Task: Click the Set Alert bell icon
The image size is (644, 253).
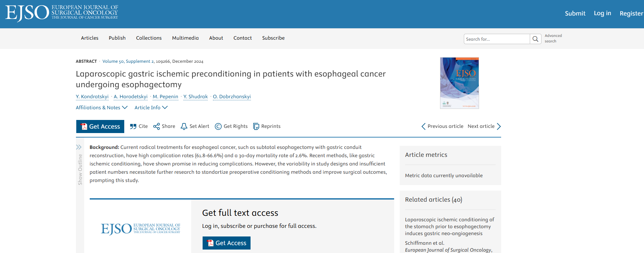Action: [x=184, y=126]
